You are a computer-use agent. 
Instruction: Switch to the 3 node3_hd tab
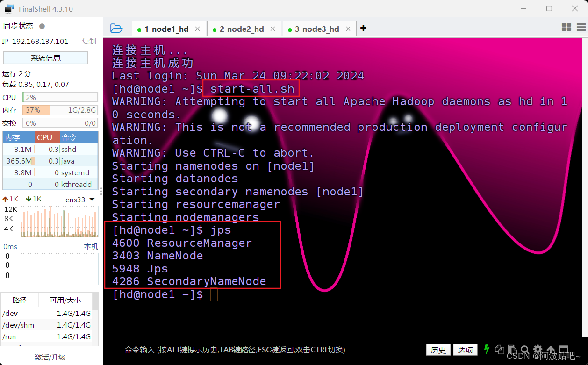[319, 29]
